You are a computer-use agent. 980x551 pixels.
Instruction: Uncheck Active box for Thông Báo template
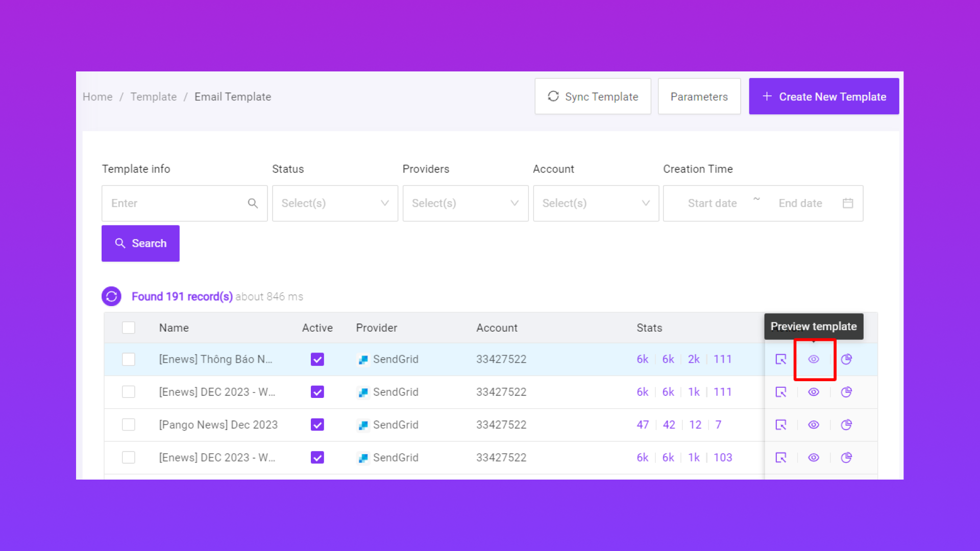[x=317, y=359]
